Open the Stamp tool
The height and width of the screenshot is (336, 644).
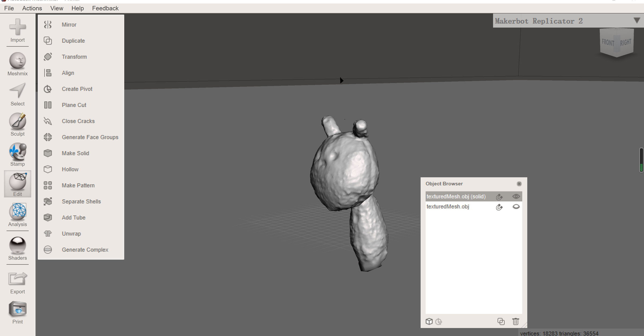pos(17,154)
